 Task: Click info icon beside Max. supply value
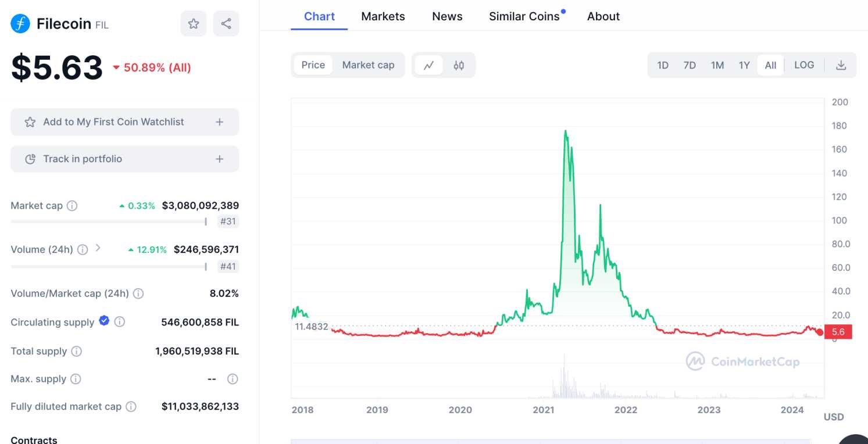coord(233,379)
